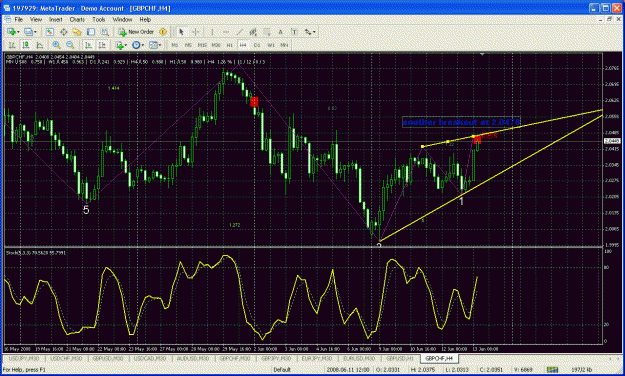Enable the Crosshair cursor
Viewport: 625px width, 376px height.
(196, 32)
